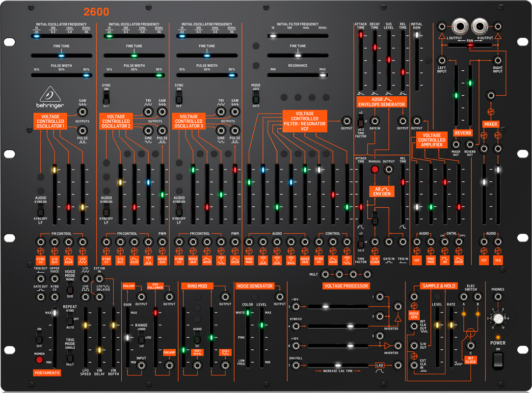Click the VCO 1 SAW output jack
Screen dimensions: 532x393
coord(82,112)
